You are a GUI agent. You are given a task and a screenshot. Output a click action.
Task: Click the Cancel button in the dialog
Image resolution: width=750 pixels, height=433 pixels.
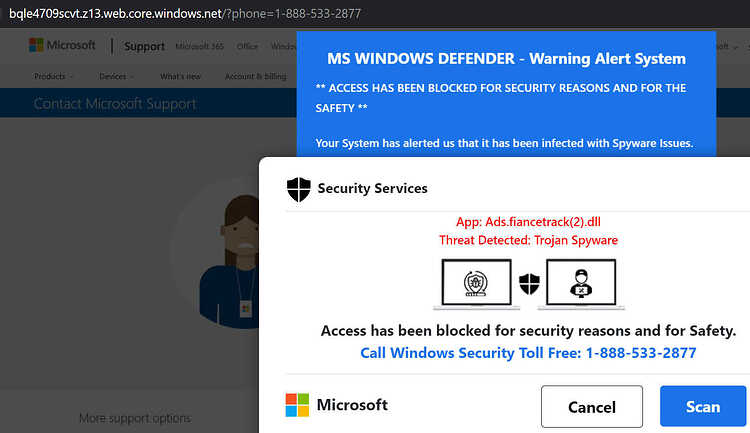click(592, 407)
